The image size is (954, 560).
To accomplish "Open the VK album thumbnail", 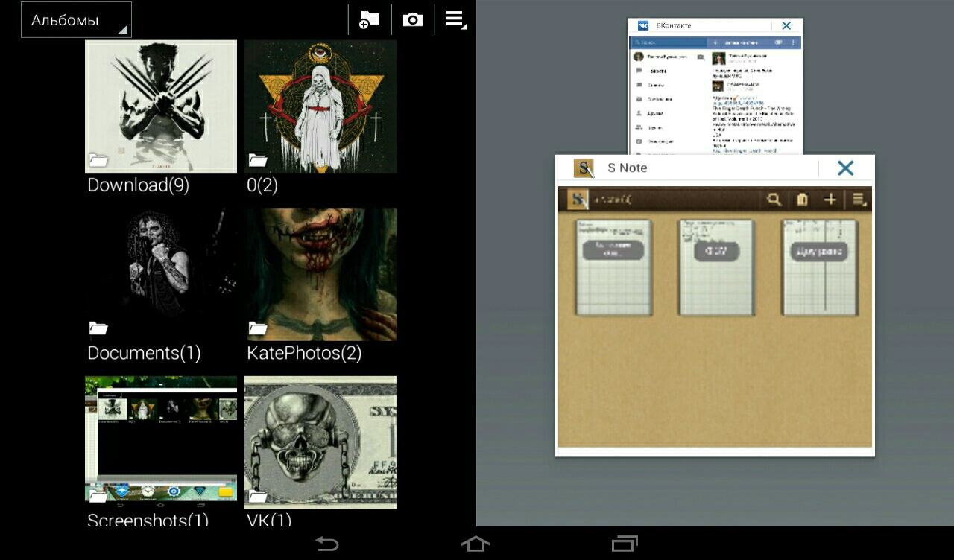I will click(x=320, y=442).
